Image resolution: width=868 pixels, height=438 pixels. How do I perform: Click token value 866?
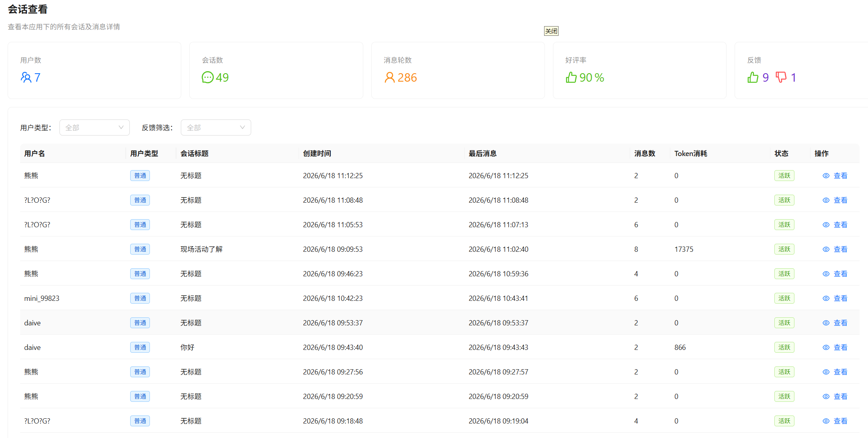pyautogui.click(x=680, y=348)
